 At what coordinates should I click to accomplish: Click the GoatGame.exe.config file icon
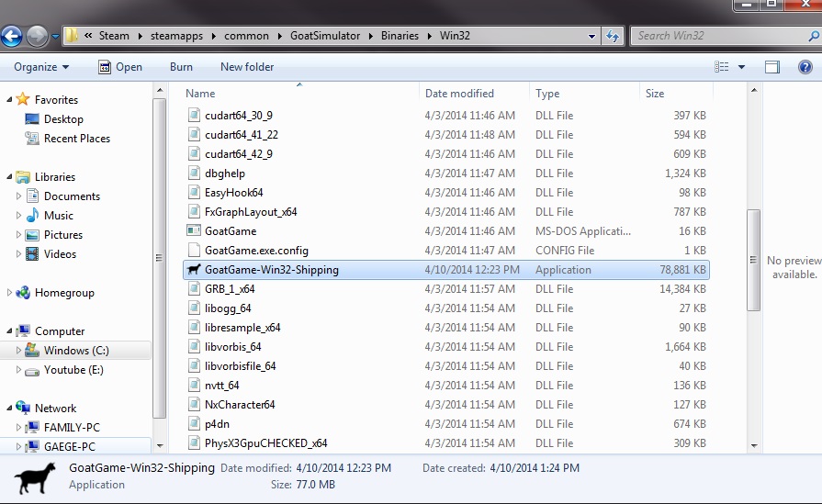pos(194,250)
